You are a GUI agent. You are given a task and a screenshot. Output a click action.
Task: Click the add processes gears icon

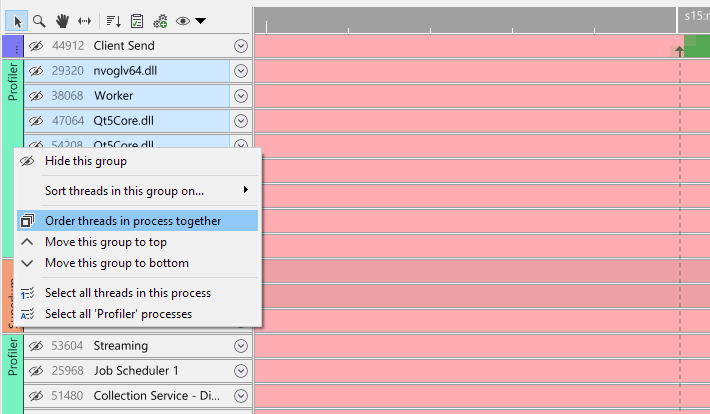[x=159, y=20]
